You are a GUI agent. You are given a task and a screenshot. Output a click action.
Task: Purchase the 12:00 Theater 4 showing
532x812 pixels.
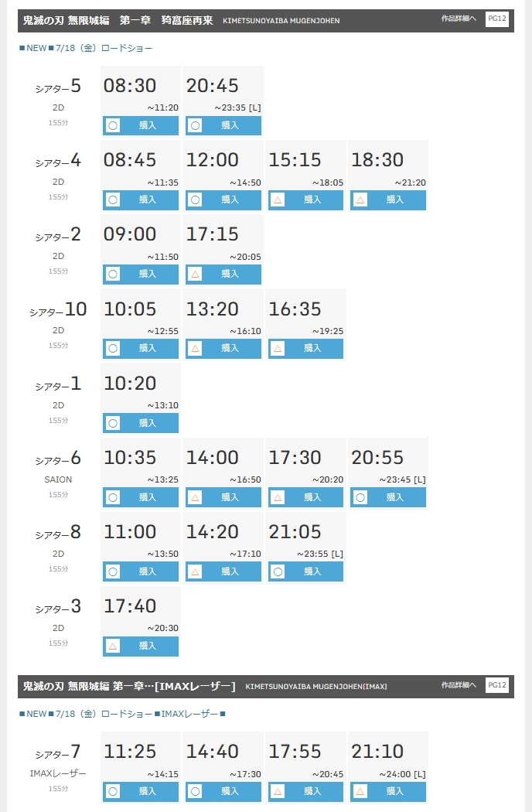223,200
